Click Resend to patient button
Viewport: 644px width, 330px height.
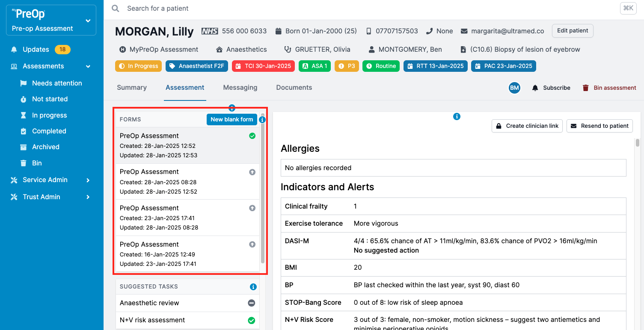[599, 126]
